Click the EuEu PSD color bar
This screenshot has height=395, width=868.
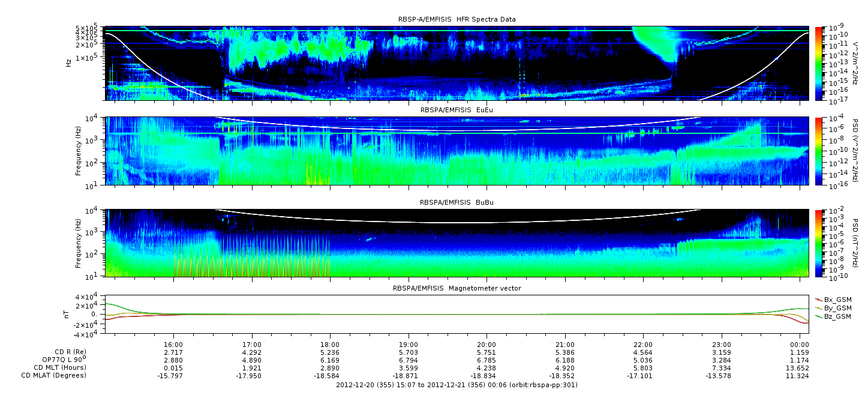tap(819, 151)
